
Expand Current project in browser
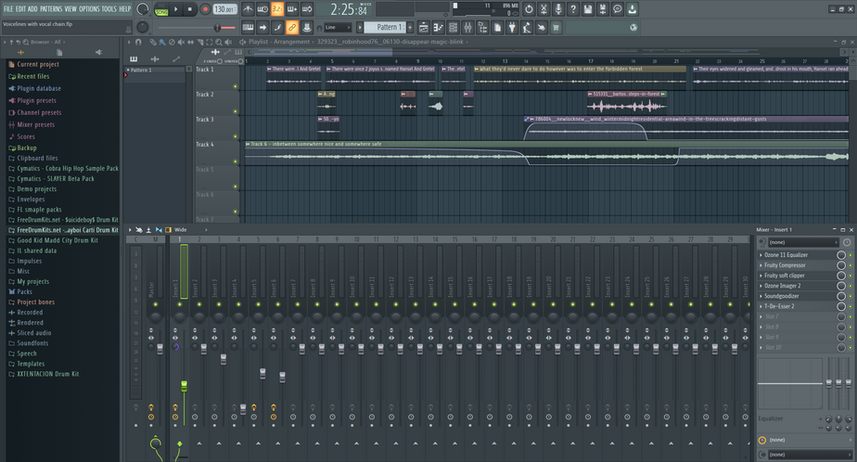[38, 64]
